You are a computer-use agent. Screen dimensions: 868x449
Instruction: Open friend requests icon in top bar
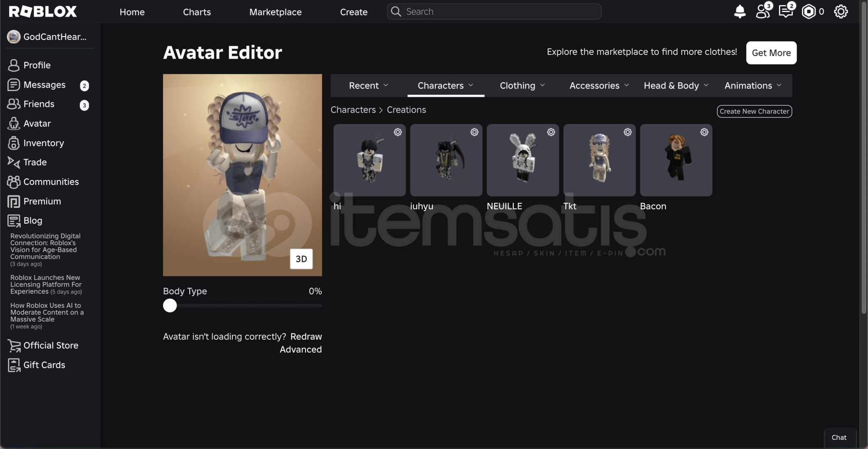coord(763,11)
